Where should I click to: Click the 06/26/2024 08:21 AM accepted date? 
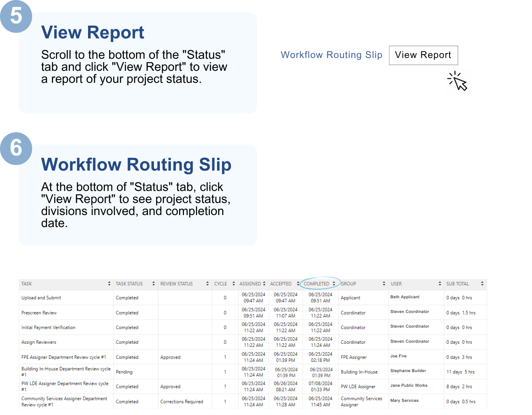pyautogui.click(x=286, y=387)
